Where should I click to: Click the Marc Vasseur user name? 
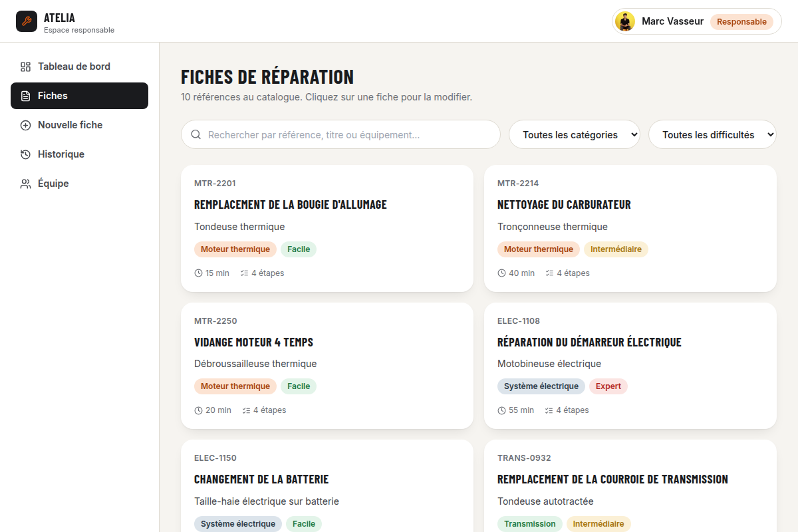click(672, 21)
